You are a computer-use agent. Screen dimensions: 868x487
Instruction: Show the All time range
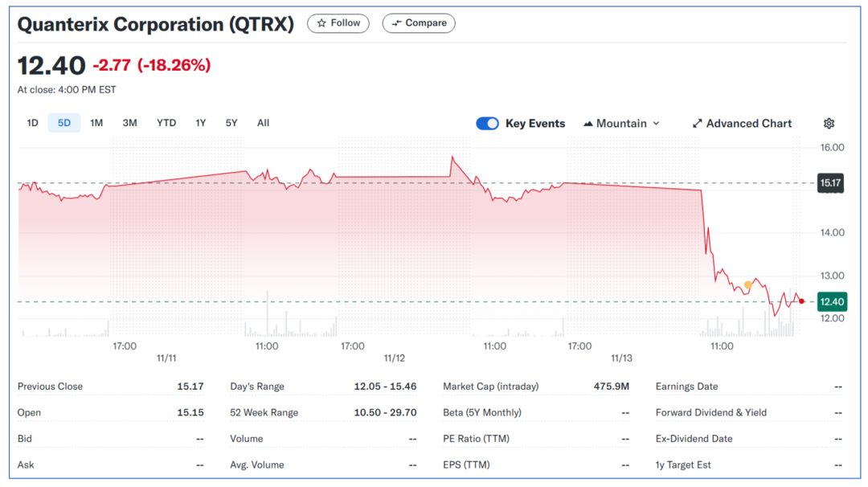coord(263,123)
